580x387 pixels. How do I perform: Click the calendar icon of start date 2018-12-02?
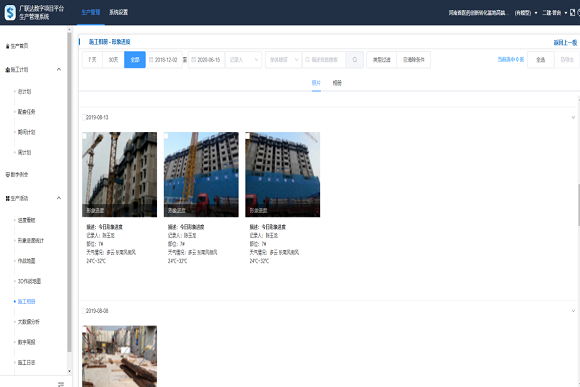[x=151, y=60]
